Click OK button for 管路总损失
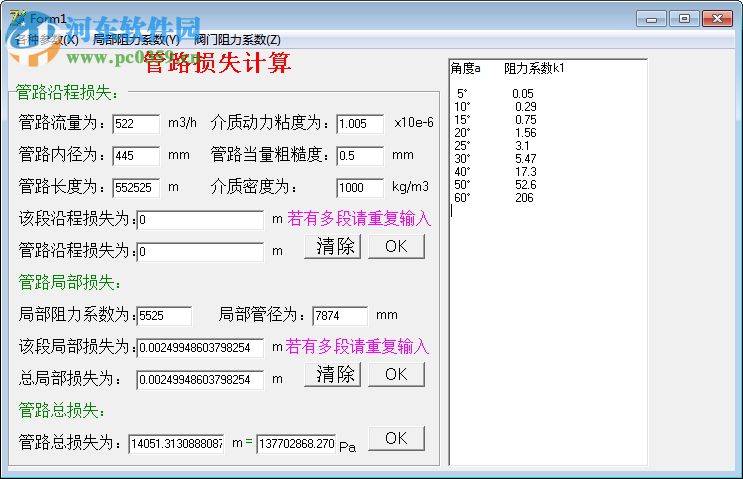The height and width of the screenshot is (479, 743). pyautogui.click(x=397, y=439)
